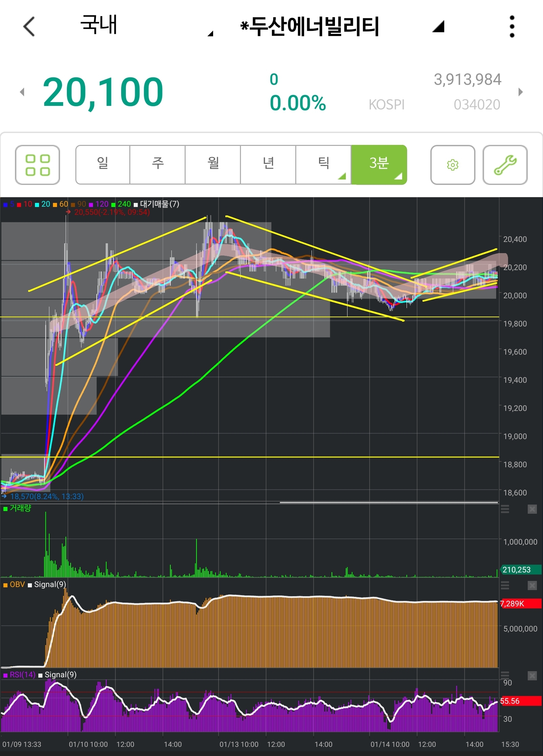543x756 pixels.
Task: Go to next stock with right triangle
Action: pos(521,92)
